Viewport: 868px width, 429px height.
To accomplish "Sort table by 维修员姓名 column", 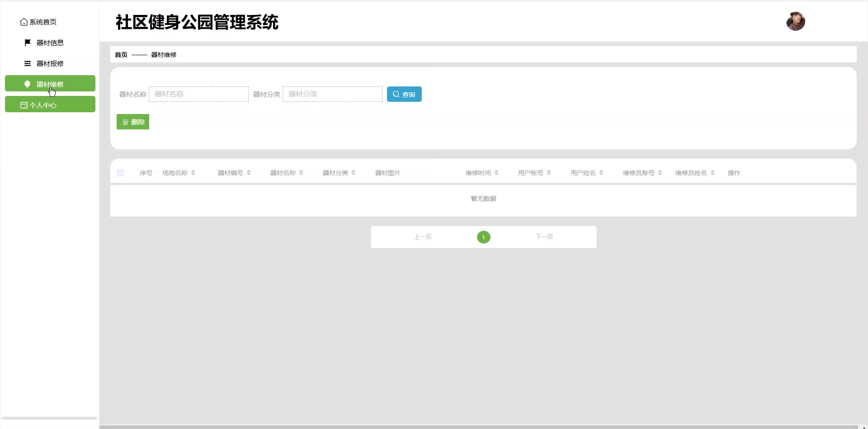I will tap(712, 173).
